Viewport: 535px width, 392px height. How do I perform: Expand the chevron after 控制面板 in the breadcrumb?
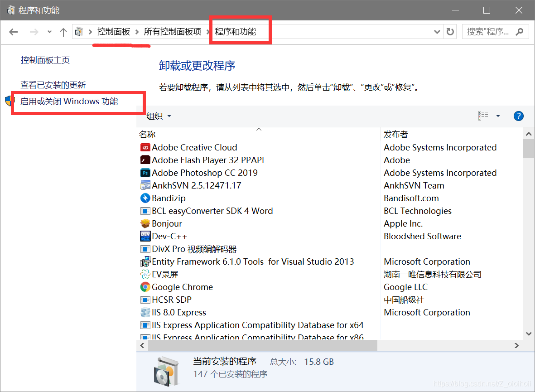(x=137, y=32)
